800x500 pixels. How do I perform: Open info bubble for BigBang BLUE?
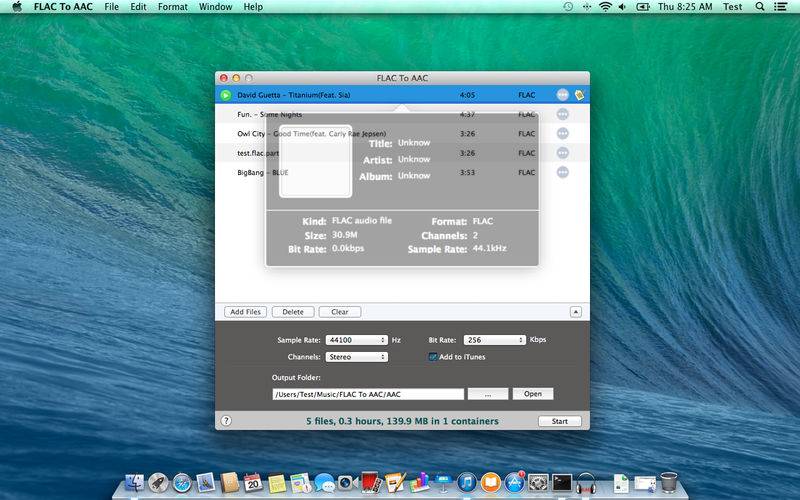tap(562, 172)
